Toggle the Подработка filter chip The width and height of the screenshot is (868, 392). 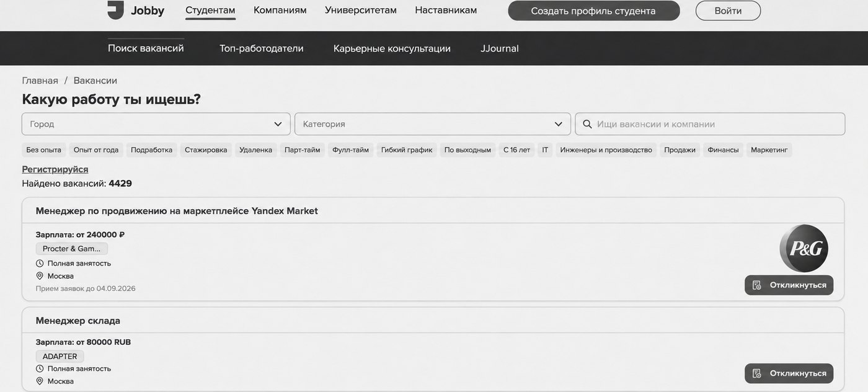point(152,150)
